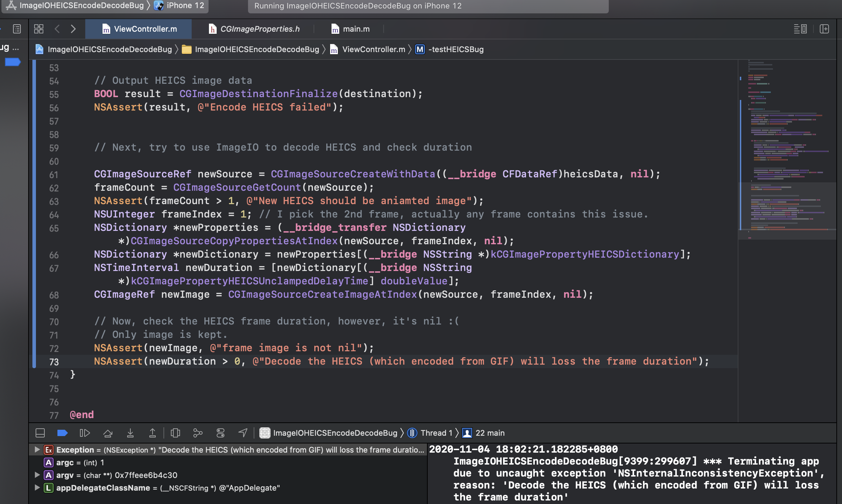Image resolution: width=842 pixels, height=504 pixels.
Task: Navigate back with the editor back arrow
Action: pos(57,29)
